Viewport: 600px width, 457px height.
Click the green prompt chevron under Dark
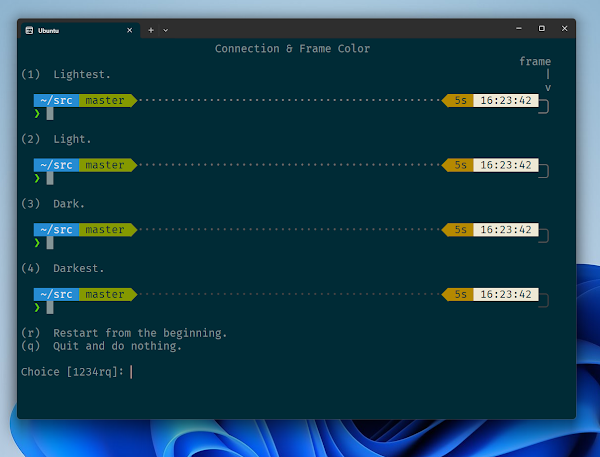tap(37, 243)
